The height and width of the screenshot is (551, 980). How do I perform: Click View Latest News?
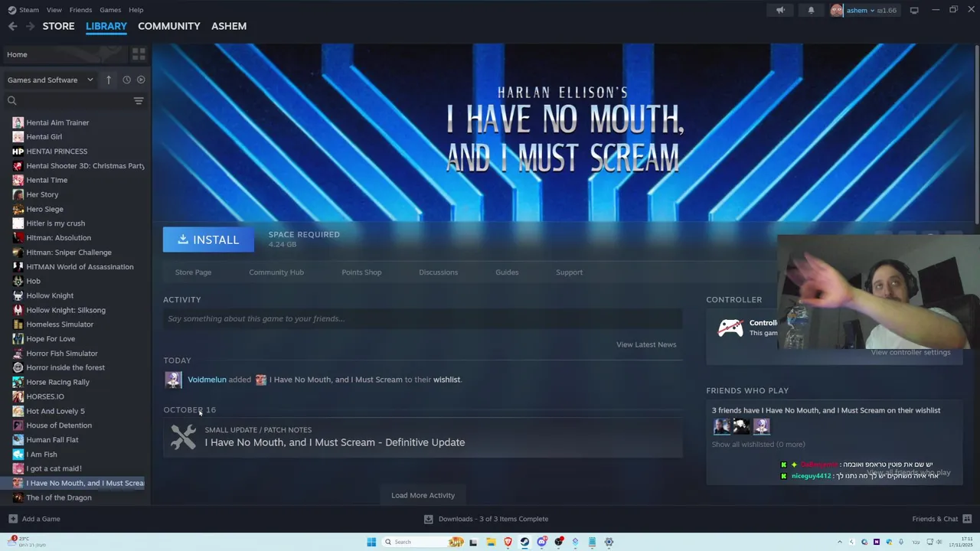646,344
